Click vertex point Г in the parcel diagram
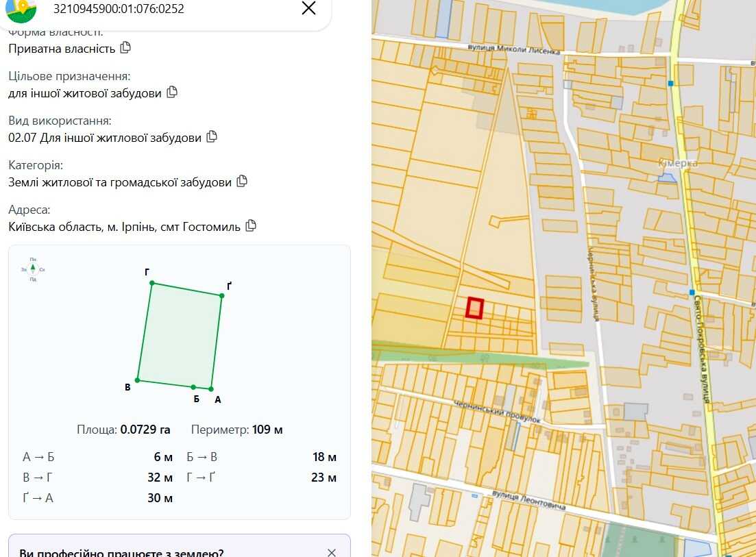 (152, 283)
